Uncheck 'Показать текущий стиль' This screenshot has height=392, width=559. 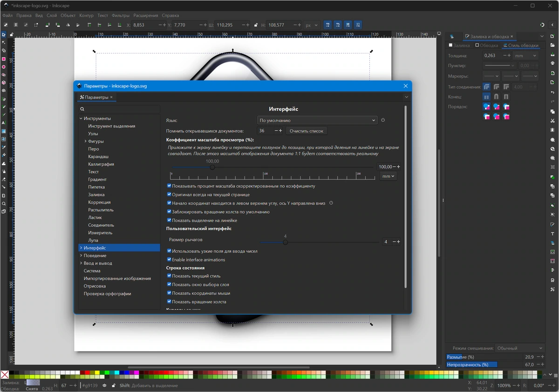(x=169, y=276)
